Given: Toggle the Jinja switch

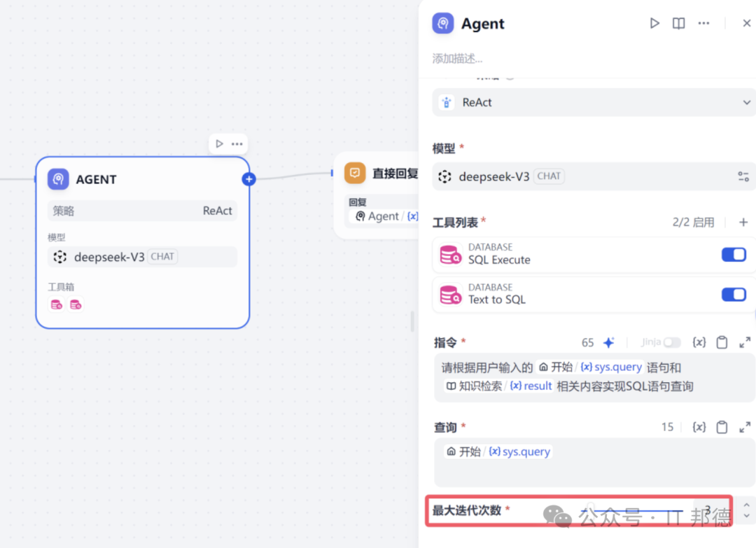Looking at the screenshot, I should pos(671,342).
